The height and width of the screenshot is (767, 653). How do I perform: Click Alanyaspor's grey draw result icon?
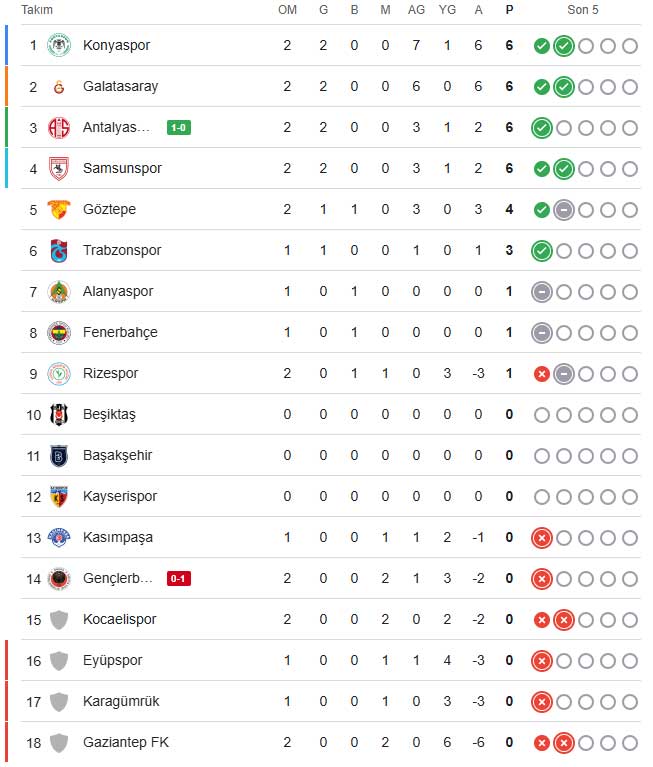[541, 291]
